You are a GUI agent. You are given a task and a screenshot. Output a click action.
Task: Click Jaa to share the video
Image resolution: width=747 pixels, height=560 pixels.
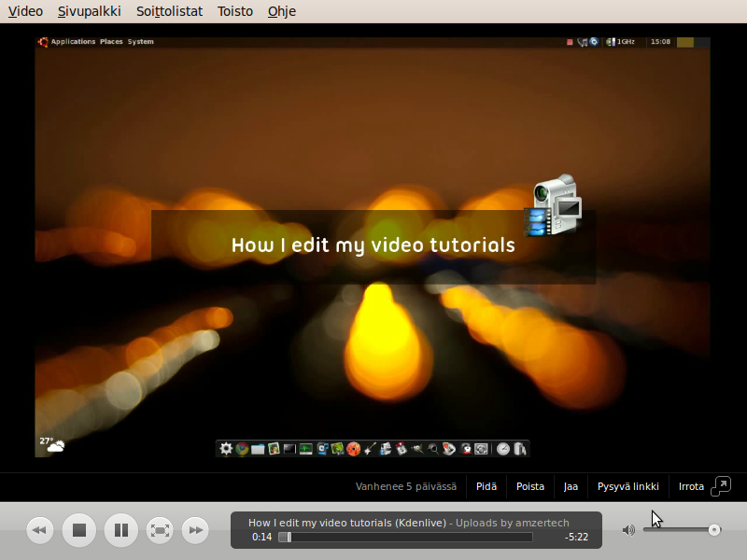(x=571, y=486)
